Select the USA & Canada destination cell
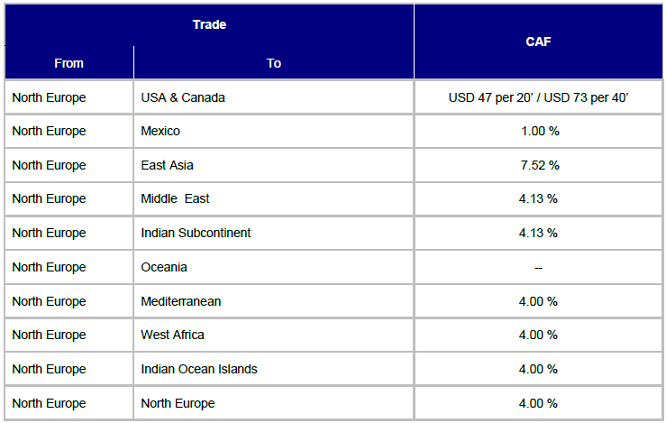 [274, 98]
